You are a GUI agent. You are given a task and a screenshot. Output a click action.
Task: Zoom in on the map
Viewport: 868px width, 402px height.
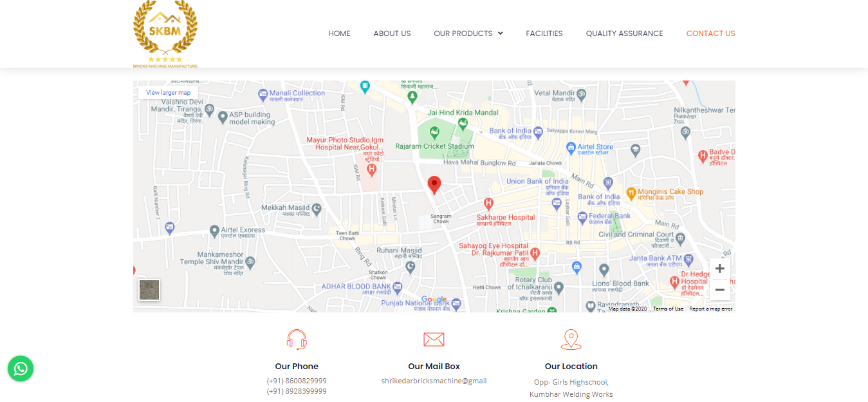[720, 269]
